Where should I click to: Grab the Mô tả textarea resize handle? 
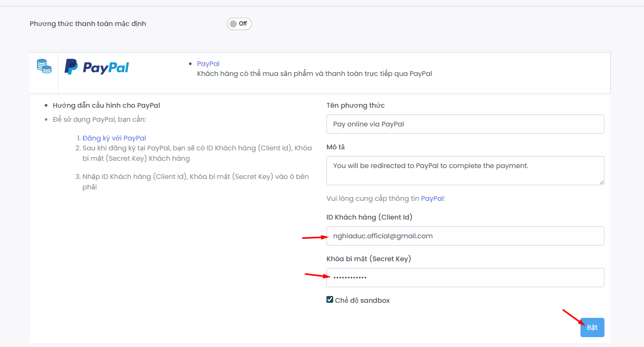[x=601, y=182]
